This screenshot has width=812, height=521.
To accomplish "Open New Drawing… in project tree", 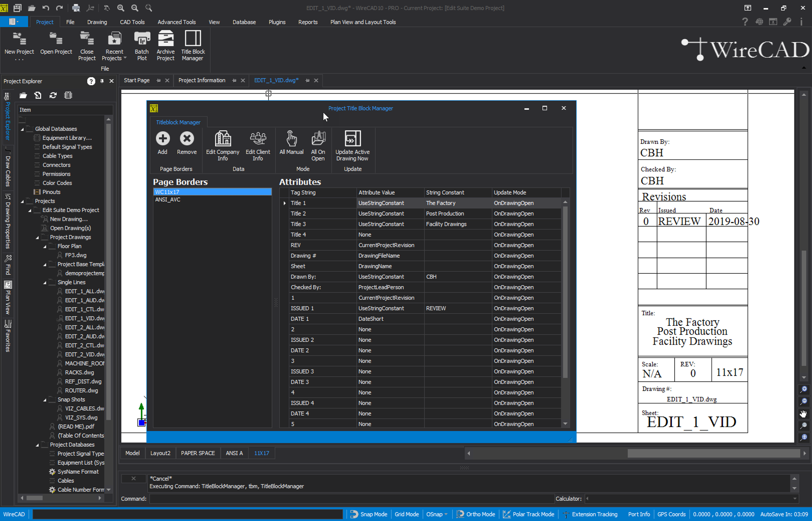I will [x=68, y=219].
